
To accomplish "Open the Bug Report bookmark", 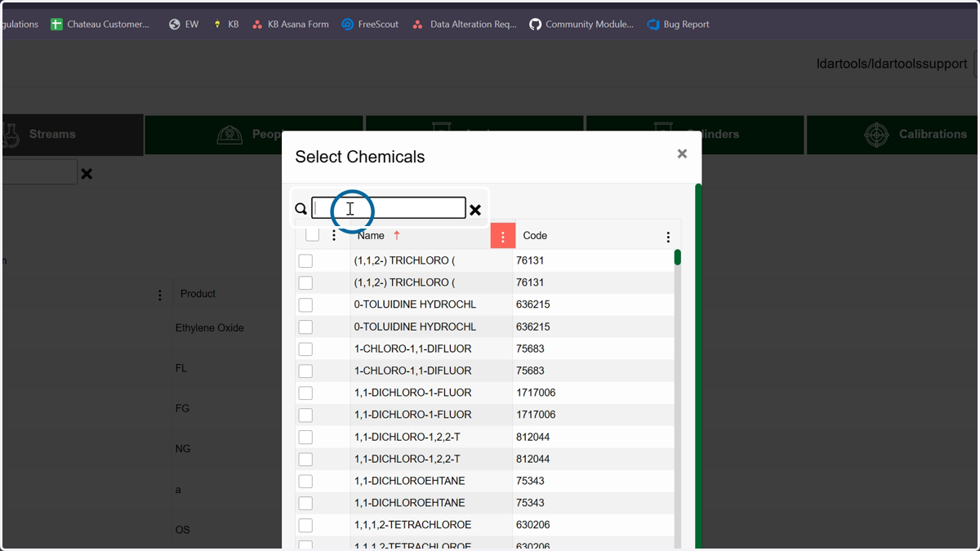I will pyautogui.click(x=678, y=24).
